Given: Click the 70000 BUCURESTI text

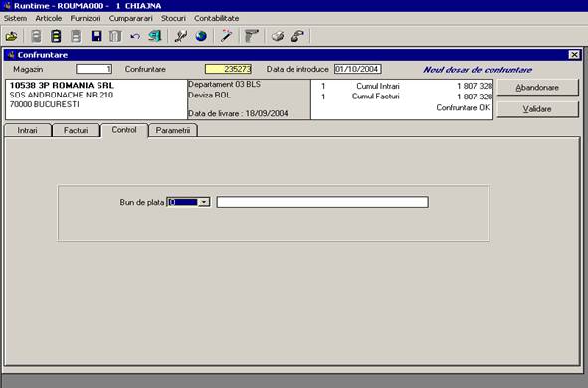Looking at the screenshot, I should (x=44, y=104).
